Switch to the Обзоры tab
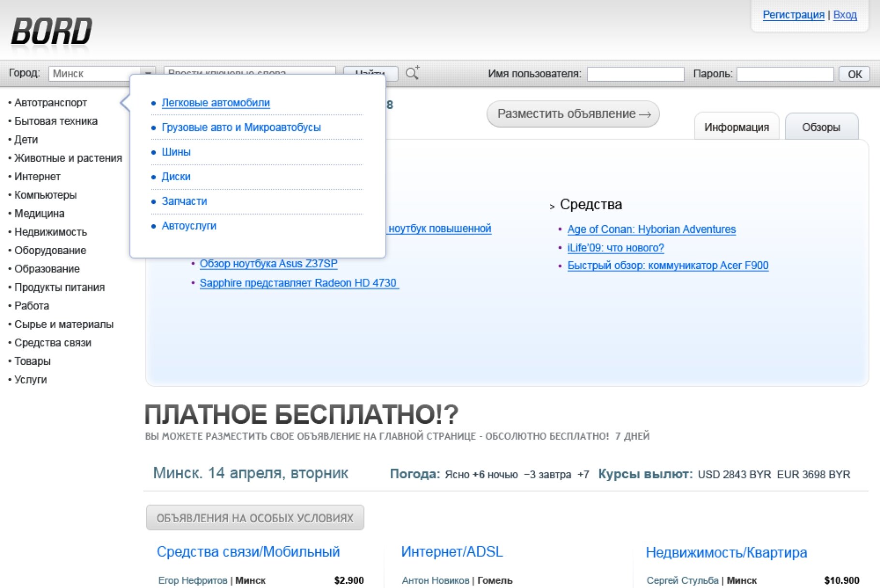 coord(821,127)
